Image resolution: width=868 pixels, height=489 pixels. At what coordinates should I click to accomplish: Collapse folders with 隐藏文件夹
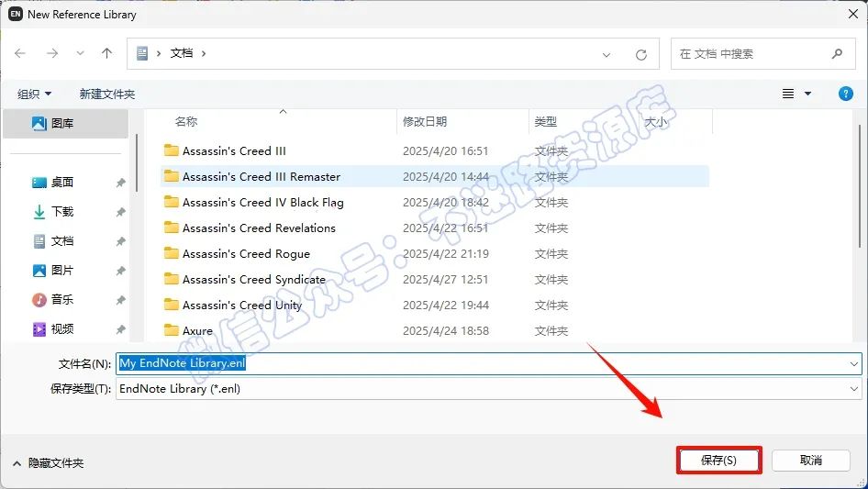click(x=48, y=463)
